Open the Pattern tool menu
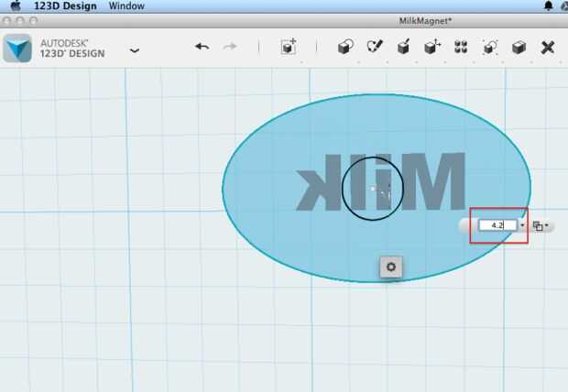The image size is (568, 392). point(461,47)
